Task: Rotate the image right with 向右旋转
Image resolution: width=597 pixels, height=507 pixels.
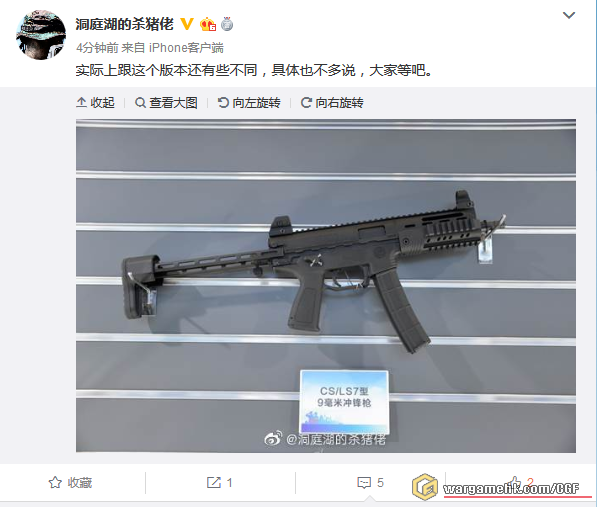Action: point(332,103)
